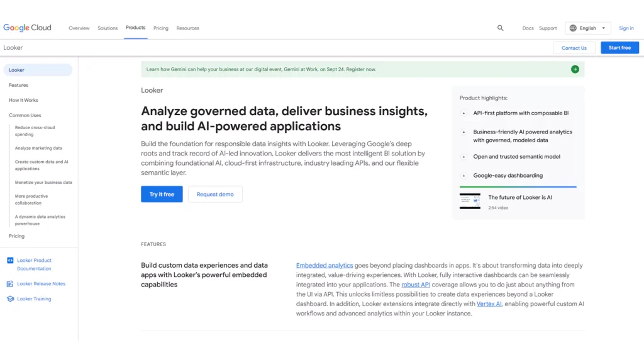The image size is (644, 352).
Task: Select Pricing in the top navigation
Action: 161,28
